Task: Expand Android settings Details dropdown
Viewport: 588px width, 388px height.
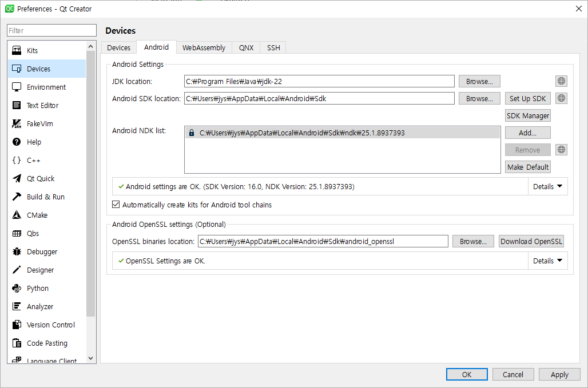Action: pyautogui.click(x=547, y=186)
